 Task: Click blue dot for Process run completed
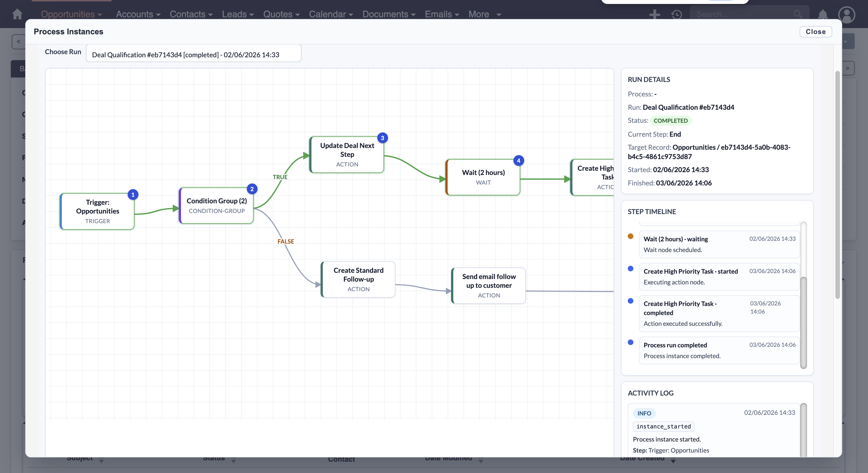(x=631, y=342)
